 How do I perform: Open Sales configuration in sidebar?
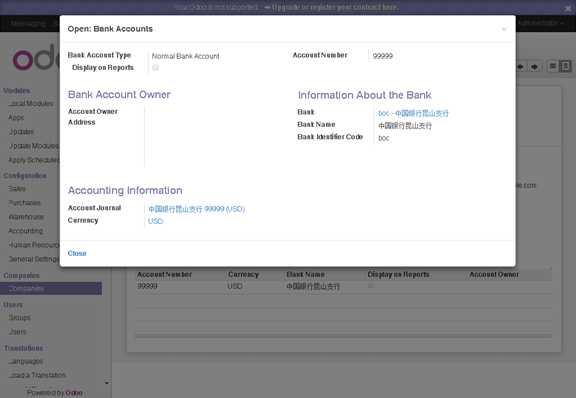17,189
